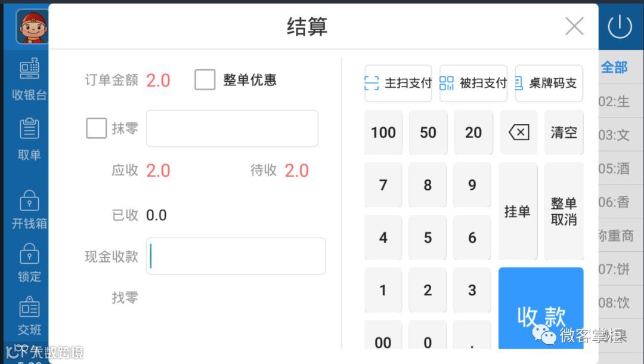The width and height of the screenshot is (644, 364).
Task: Click the blue 收款 collect button
Action: pos(541,309)
